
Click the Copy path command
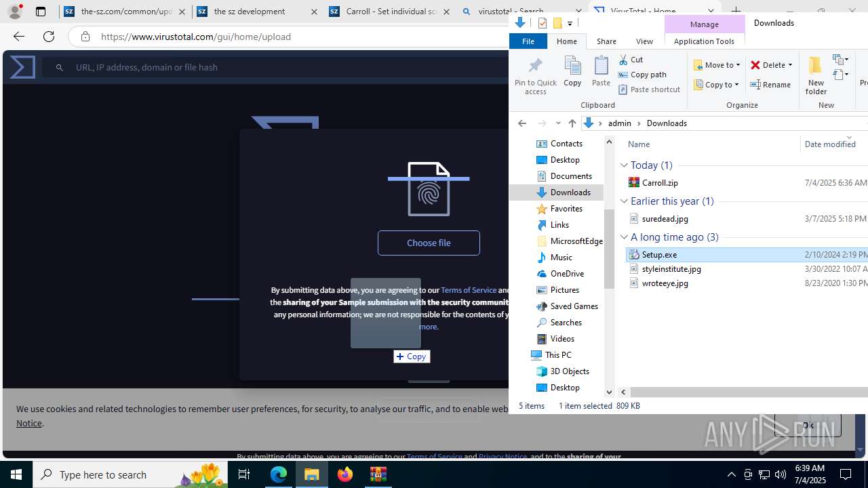tap(642, 75)
